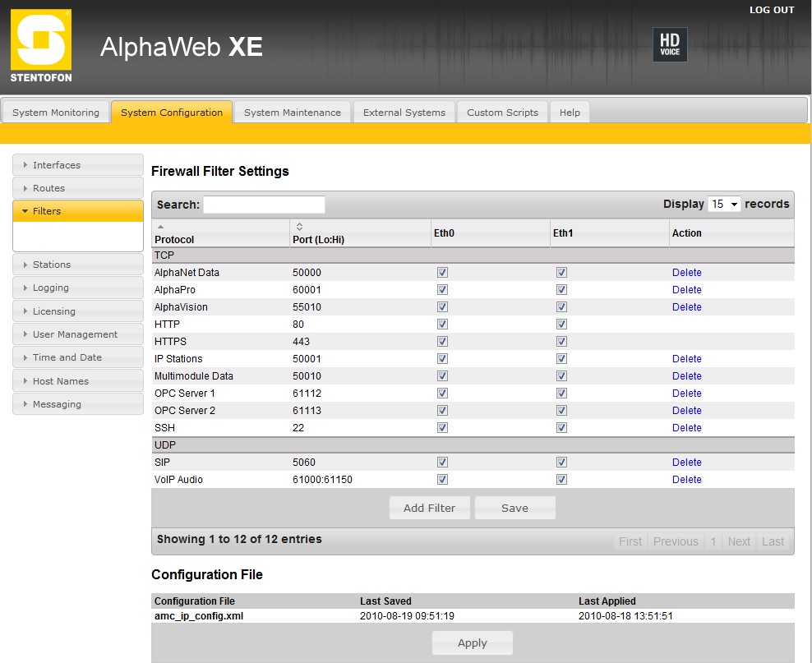Expand the Interfaces sidebar section
The width and height of the screenshot is (812, 663).
coord(78,165)
